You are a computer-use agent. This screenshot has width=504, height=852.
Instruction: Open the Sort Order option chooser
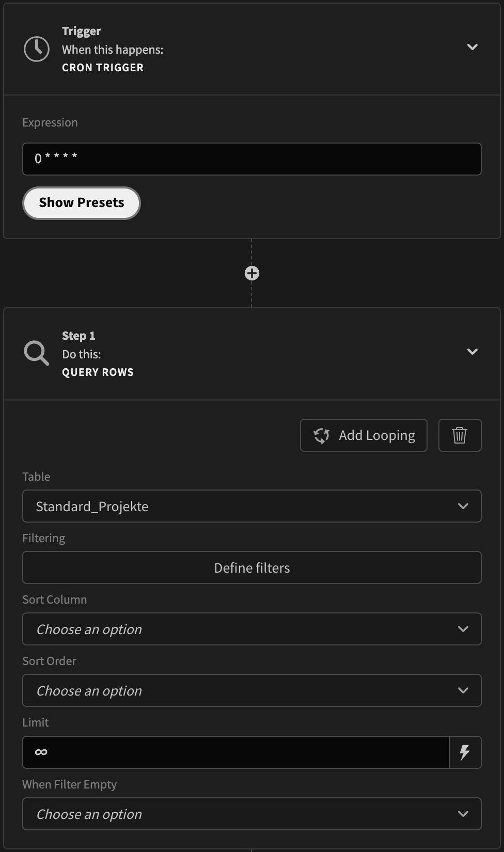[251, 690]
